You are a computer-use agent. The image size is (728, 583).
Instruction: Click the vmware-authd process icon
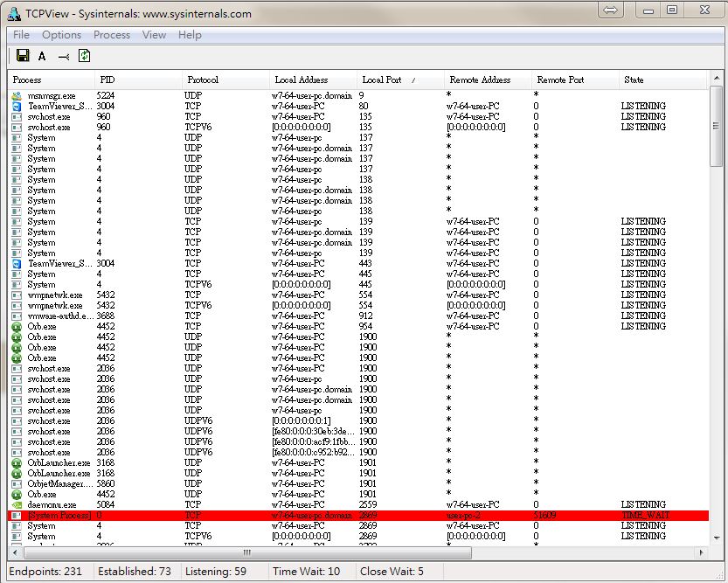pos(17,316)
